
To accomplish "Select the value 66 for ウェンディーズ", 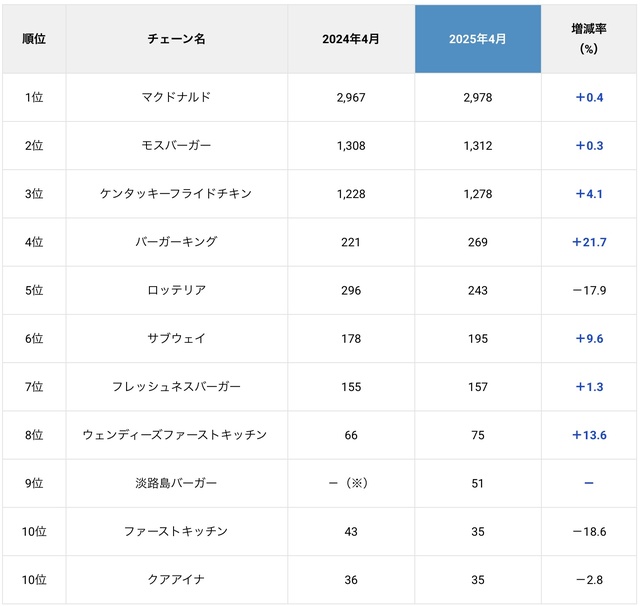I will click(351, 435).
